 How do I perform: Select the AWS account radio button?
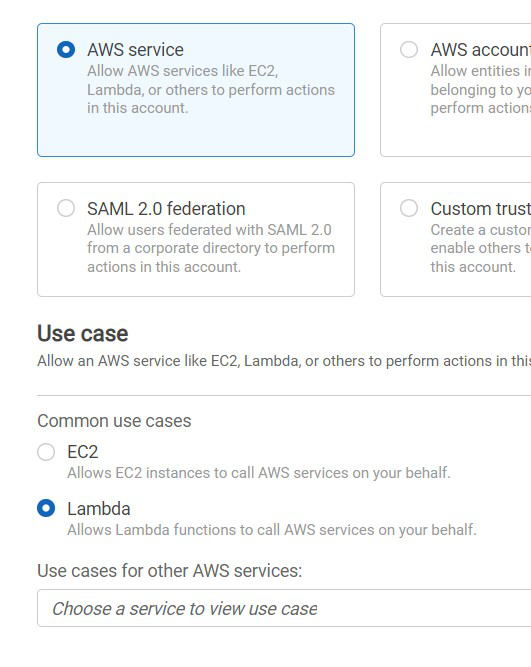point(409,50)
